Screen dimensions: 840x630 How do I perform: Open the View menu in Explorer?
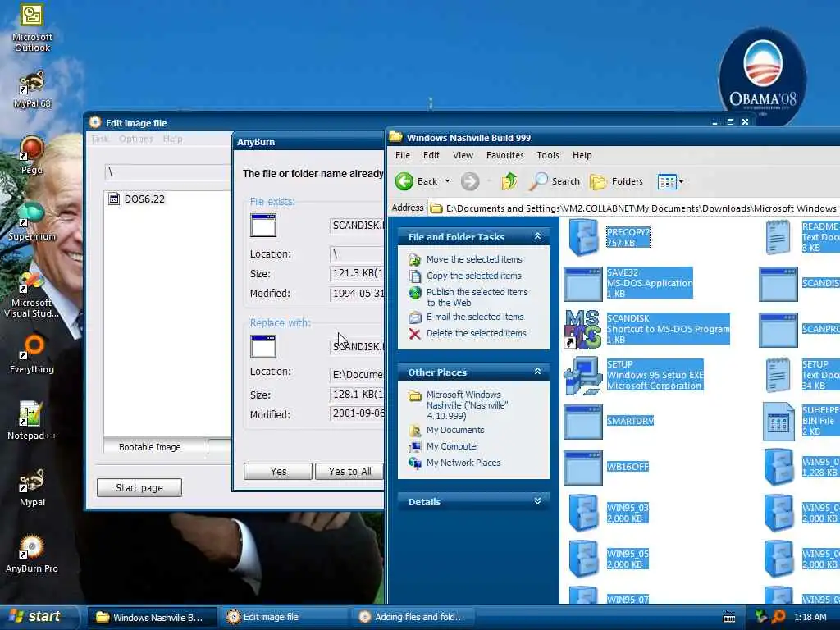[x=463, y=155]
